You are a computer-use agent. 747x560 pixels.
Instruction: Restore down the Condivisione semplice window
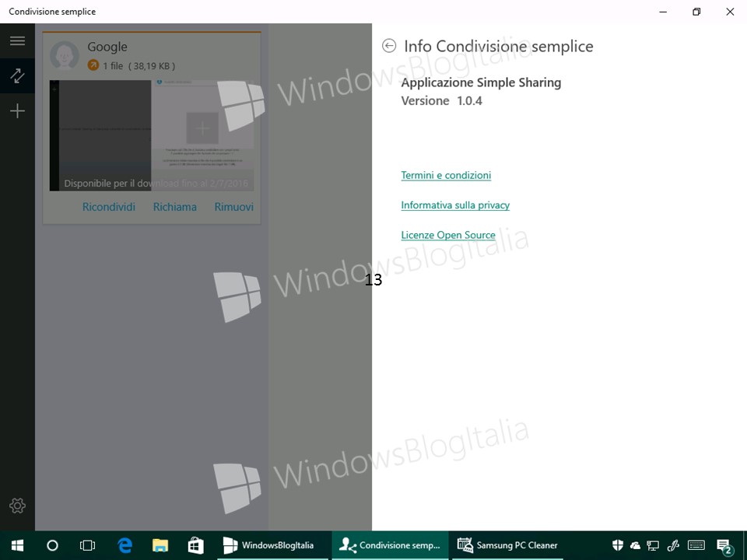696,12
